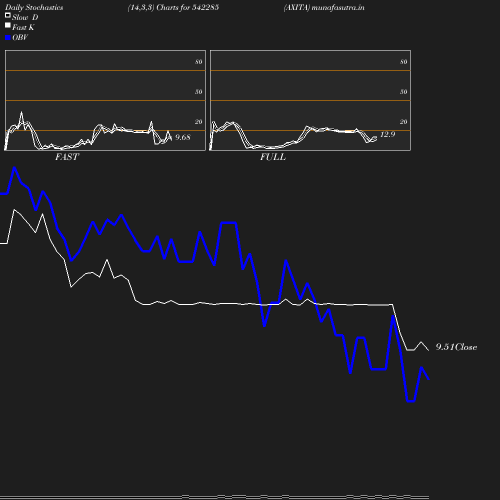Click the blue OBV legend swatch

click(x=8, y=38)
